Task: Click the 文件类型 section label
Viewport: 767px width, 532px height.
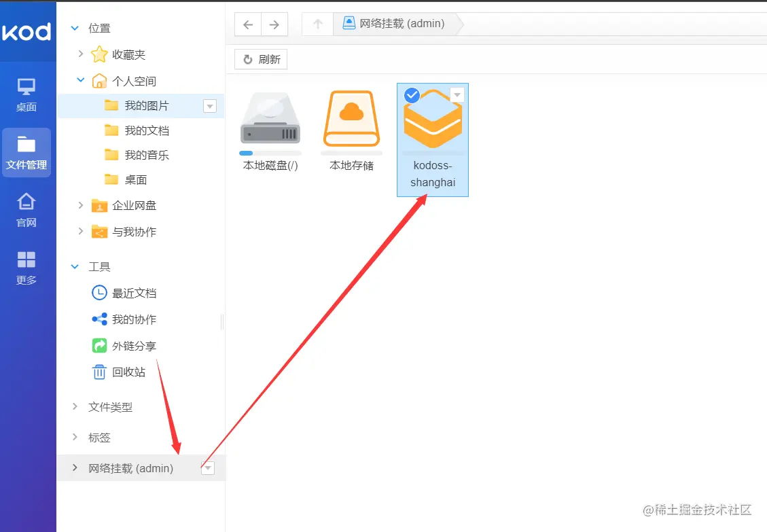Action: [111, 407]
